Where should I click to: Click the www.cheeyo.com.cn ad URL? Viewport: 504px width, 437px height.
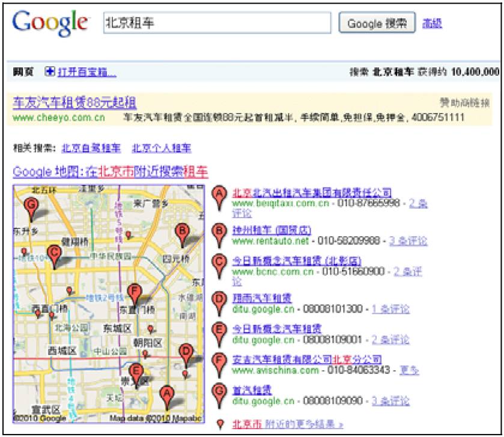coord(59,117)
